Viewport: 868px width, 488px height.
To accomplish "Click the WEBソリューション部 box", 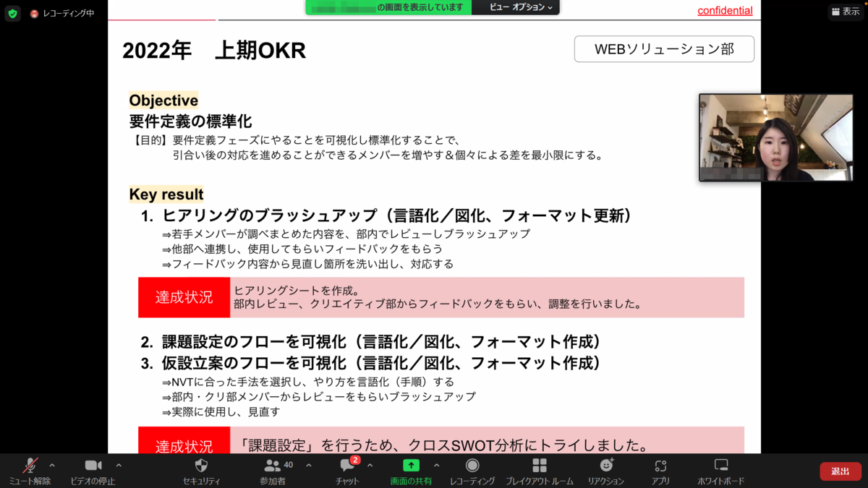I will [664, 49].
